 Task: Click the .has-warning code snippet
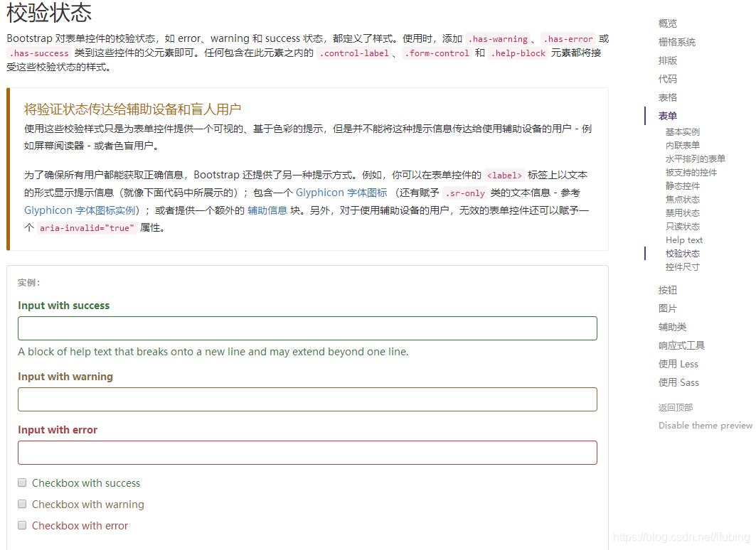coord(498,39)
